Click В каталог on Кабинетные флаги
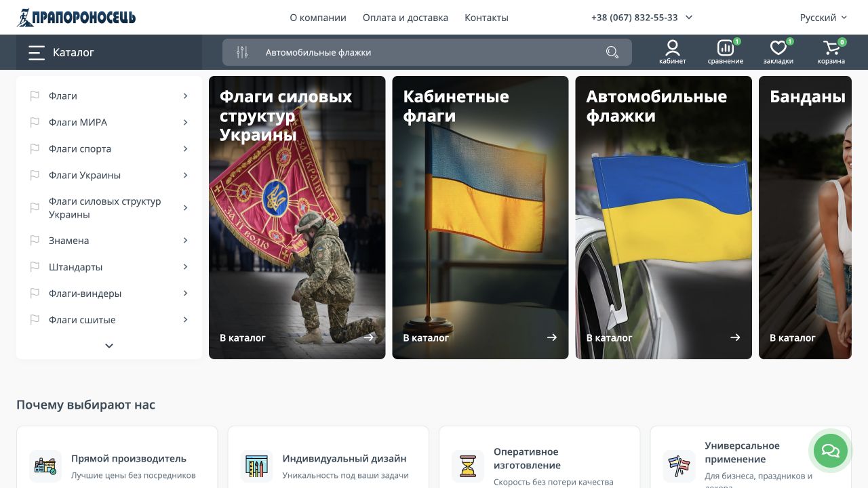Screen dimensions: 868x488 (x=426, y=338)
